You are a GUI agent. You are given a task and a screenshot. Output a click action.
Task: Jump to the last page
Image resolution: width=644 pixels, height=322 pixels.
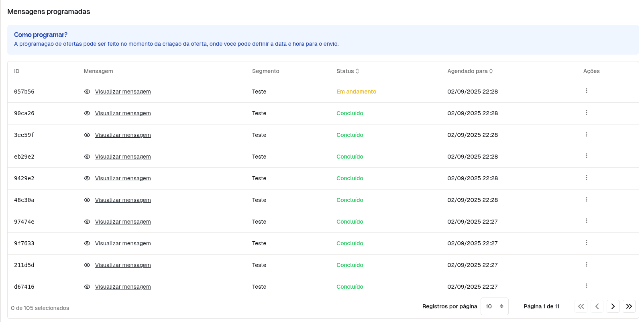coord(629,306)
